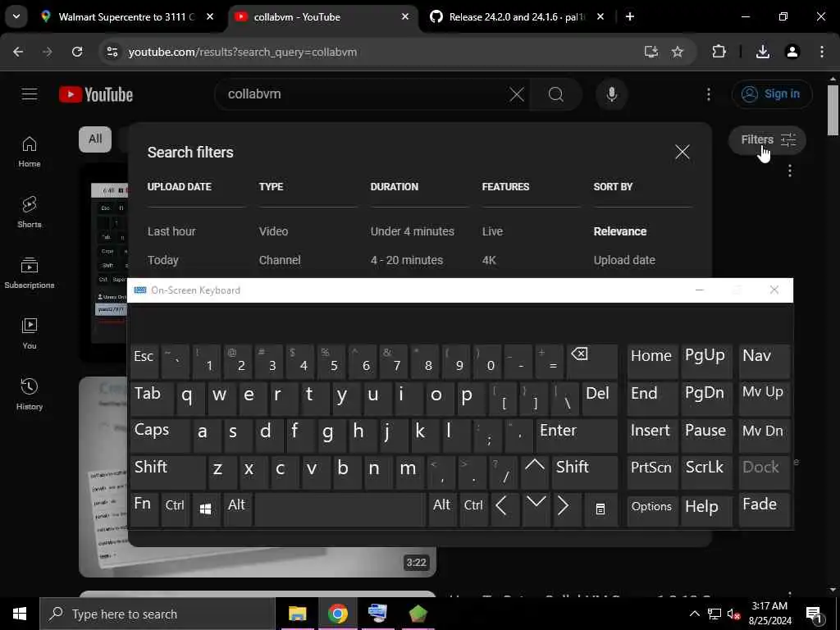Go back in Chrome
Viewport: 840px width, 630px height.
[x=18, y=52]
